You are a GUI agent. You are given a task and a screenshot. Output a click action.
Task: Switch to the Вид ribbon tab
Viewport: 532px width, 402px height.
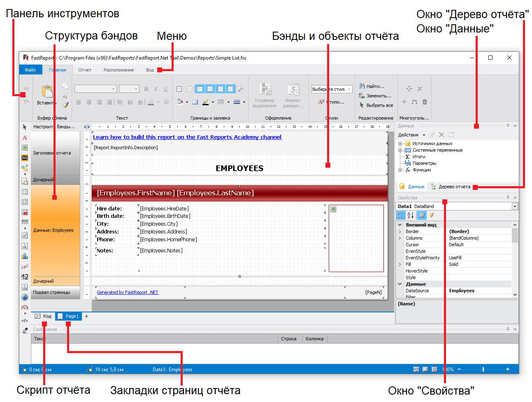pyautogui.click(x=150, y=70)
